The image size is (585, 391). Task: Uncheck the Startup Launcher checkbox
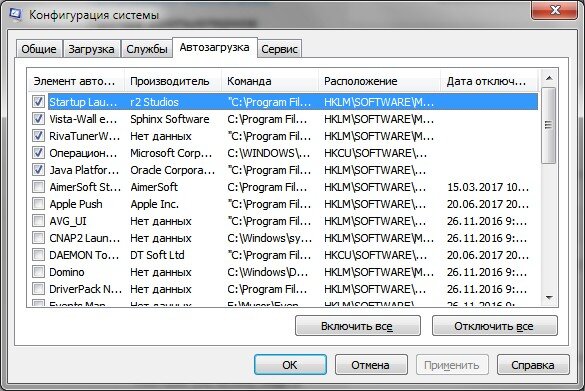38,101
